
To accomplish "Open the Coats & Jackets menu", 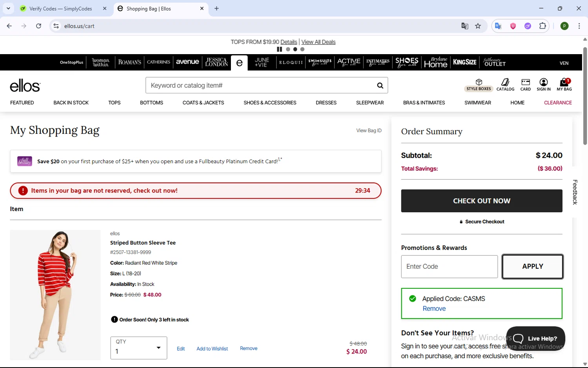I will [203, 103].
